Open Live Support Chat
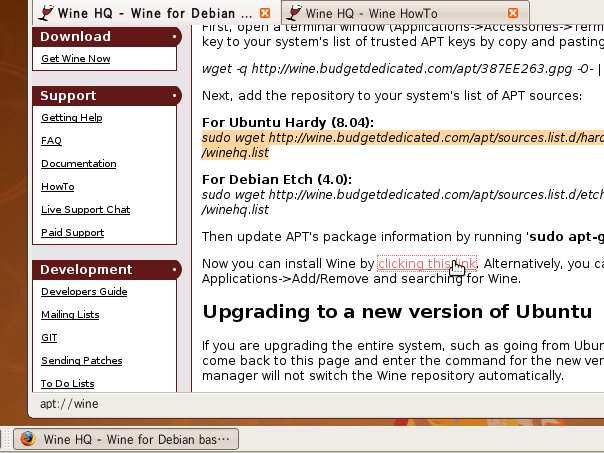604x453 pixels. coord(86,210)
